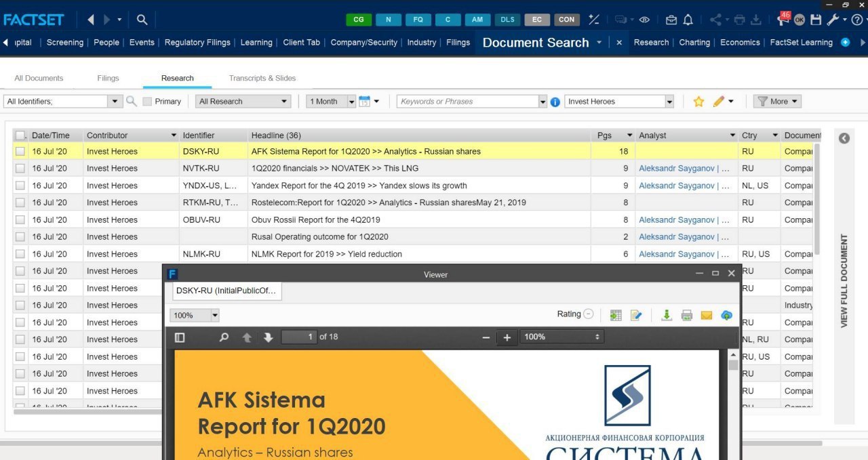This screenshot has height=460, width=868.
Task: Add note with Viewer edit icon
Action: [x=636, y=315]
